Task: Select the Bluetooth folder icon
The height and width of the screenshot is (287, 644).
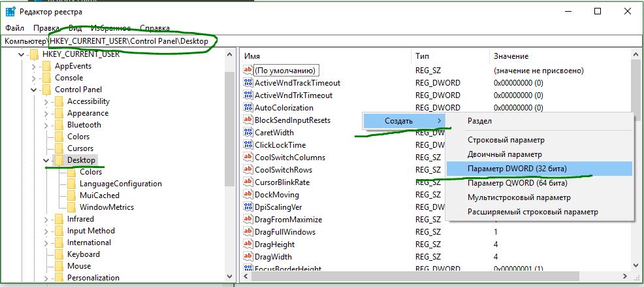Action: tap(59, 125)
